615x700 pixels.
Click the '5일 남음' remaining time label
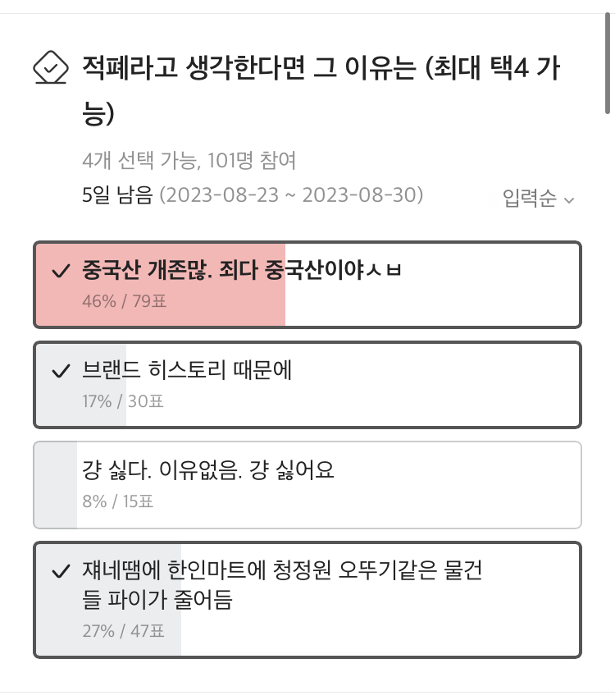(117, 195)
